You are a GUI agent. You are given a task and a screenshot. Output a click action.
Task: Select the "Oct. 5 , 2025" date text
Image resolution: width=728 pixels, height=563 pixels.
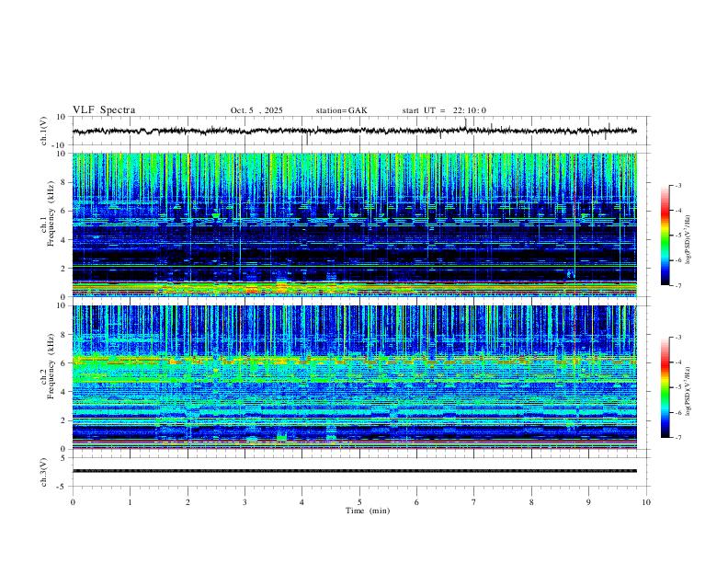pyautogui.click(x=256, y=110)
